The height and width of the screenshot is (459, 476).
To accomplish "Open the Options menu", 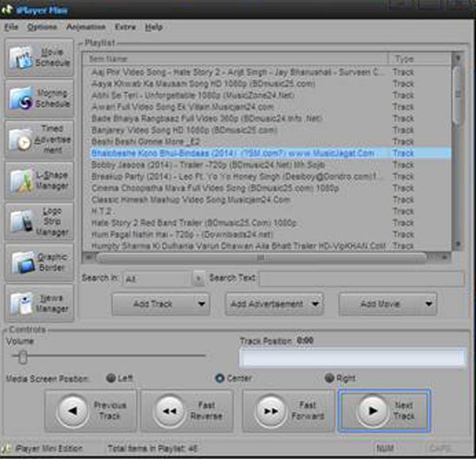I will click(42, 27).
